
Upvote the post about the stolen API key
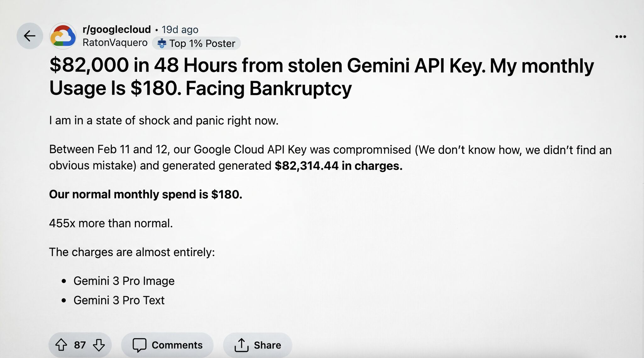point(62,344)
